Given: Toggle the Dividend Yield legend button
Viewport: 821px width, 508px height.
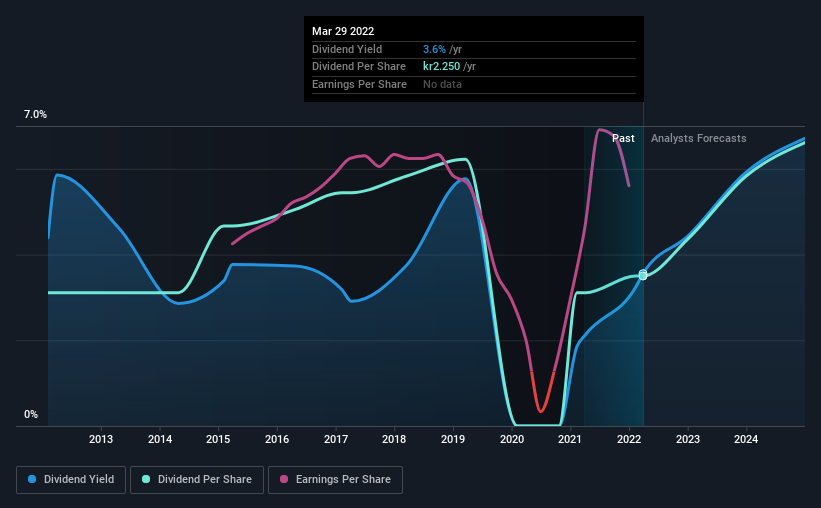Looking at the screenshot, I should tap(71, 480).
